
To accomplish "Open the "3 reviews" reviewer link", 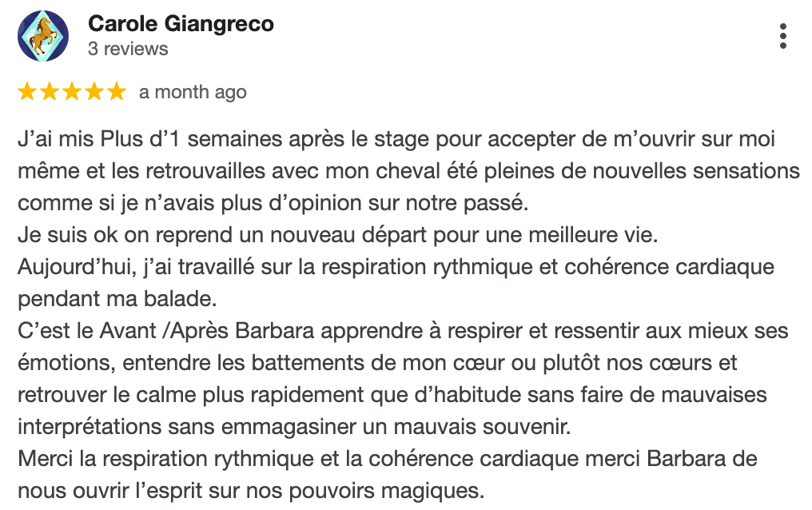I will [128, 49].
